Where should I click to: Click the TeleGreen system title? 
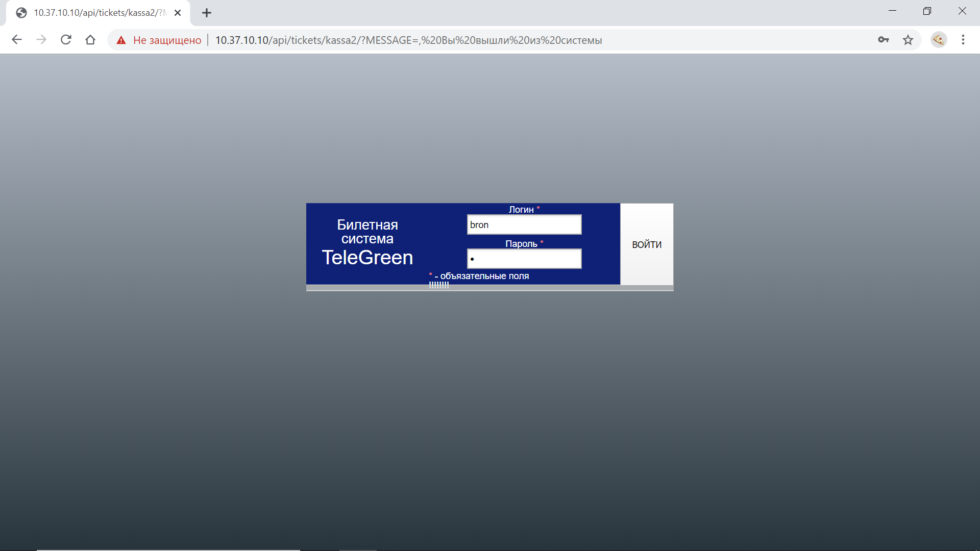(367, 258)
